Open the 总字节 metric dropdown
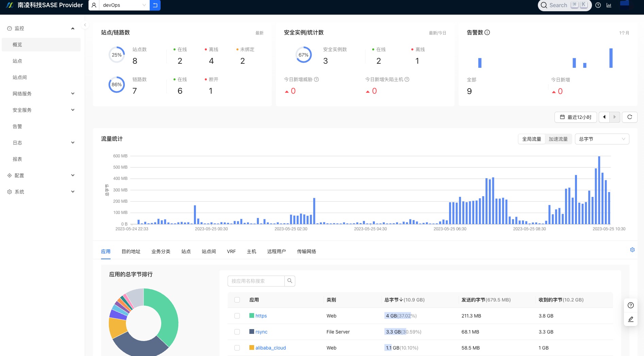644x356 pixels. pyautogui.click(x=602, y=139)
